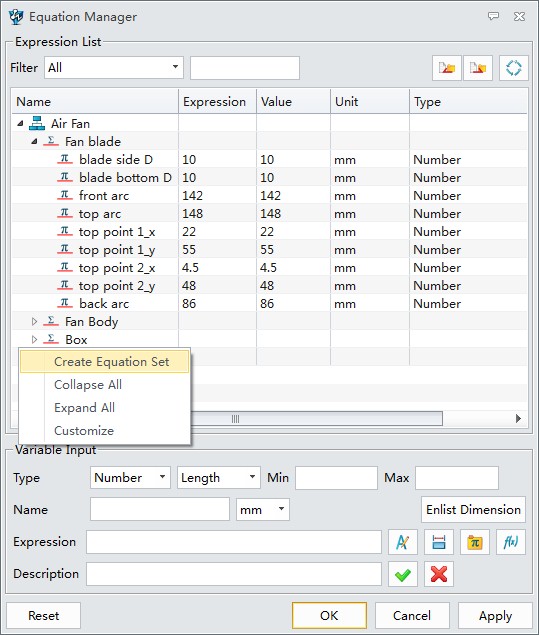This screenshot has height=635, width=539.
Task: Click the text style pencil icon next to Expression
Action: [403, 542]
